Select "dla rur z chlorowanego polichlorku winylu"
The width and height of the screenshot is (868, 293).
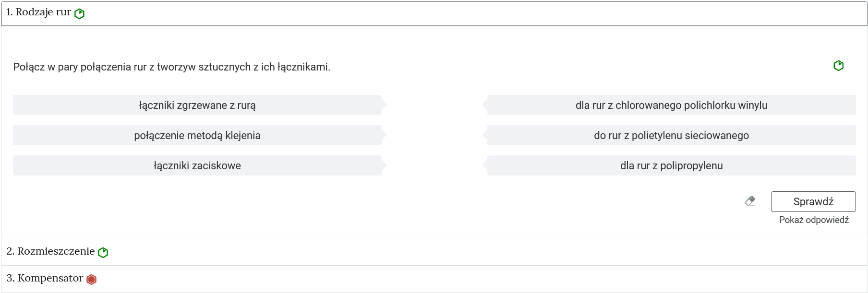click(672, 105)
